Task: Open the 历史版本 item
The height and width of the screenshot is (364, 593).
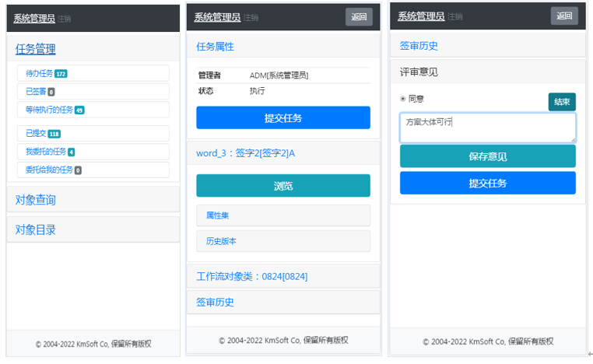Action: tap(282, 241)
